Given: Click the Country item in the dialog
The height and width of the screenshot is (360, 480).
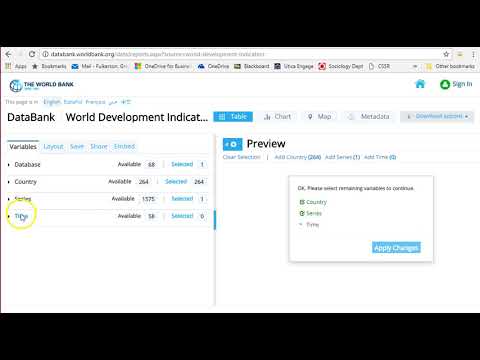Looking at the screenshot, I should 313,202.
